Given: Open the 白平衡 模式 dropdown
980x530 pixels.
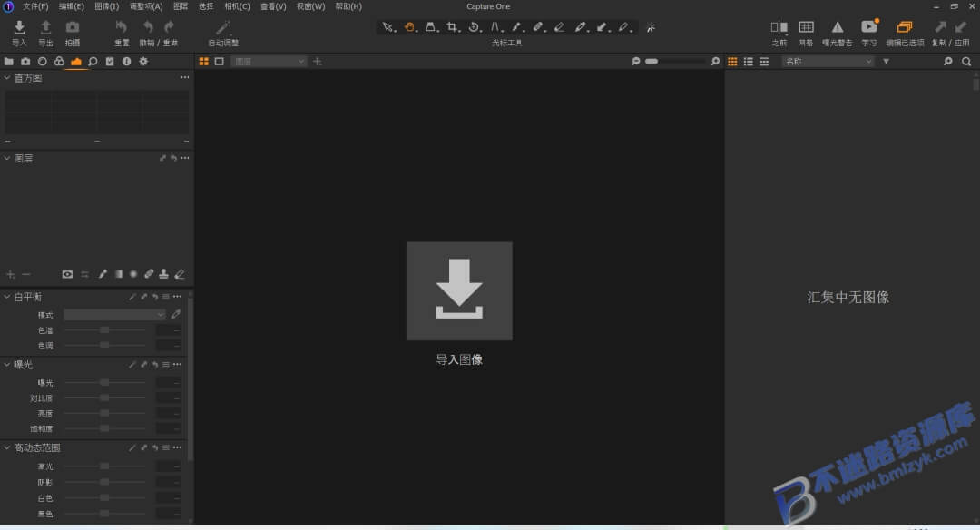Looking at the screenshot, I should tap(114, 314).
